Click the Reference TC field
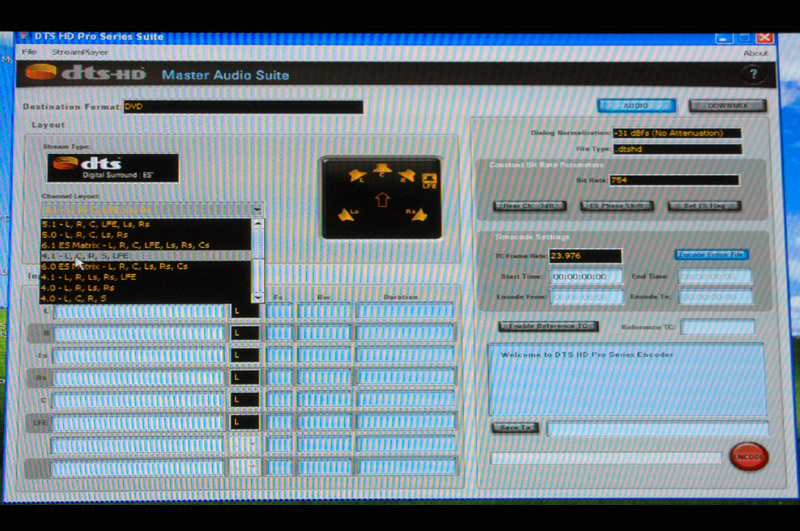Image resolution: width=800 pixels, height=531 pixels. [717, 327]
